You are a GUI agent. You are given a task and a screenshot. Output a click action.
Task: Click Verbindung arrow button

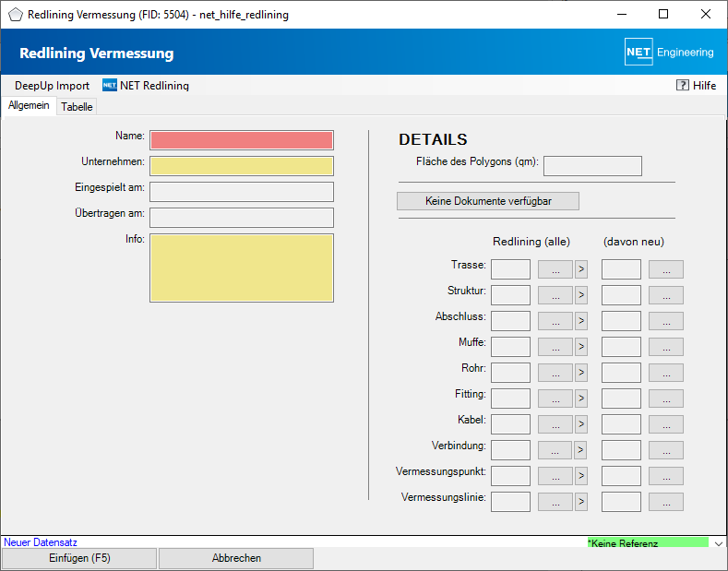point(579,450)
